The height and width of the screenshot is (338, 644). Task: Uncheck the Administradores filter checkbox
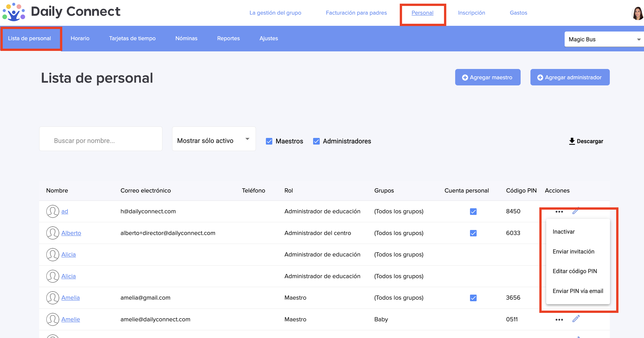(x=316, y=141)
